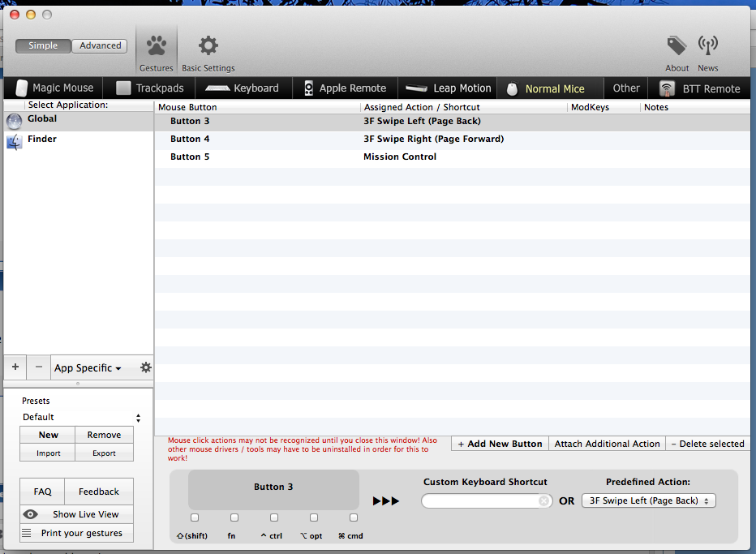Clear the Custom Keyboard Shortcut field

tap(543, 501)
